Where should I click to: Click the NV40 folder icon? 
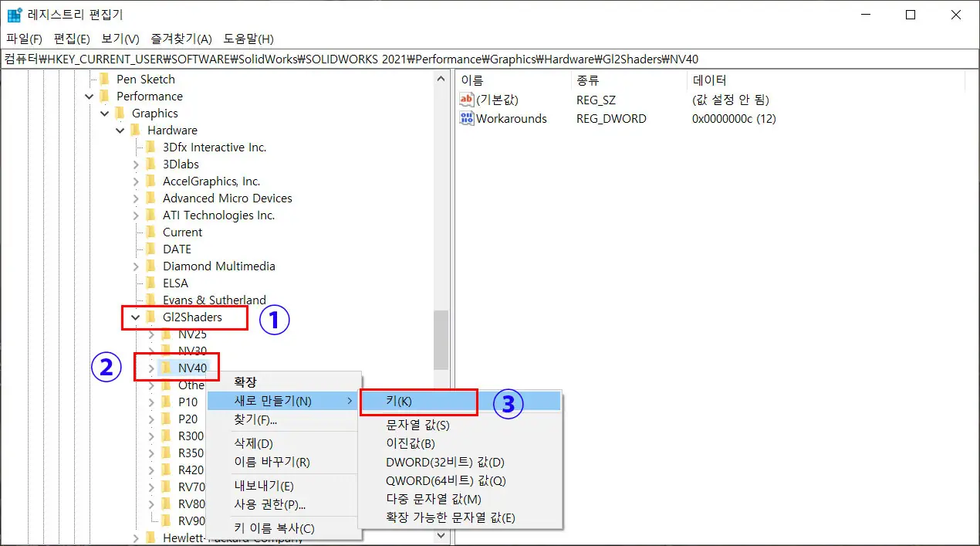click(x=166, y=368)
